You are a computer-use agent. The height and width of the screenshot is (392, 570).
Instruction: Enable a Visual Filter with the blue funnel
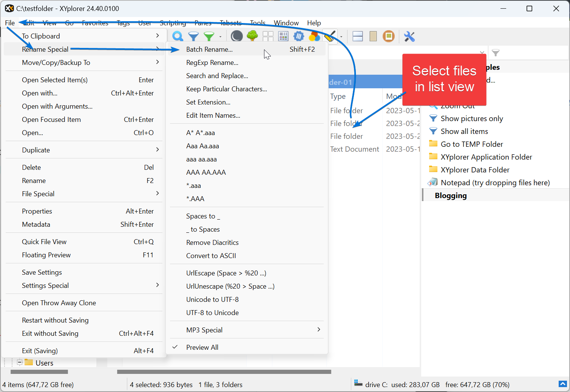pos(193,36)
